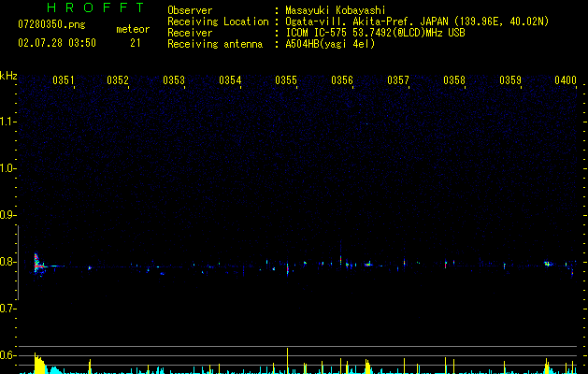Select the file name 07280350.png
Viewport: 588px width, 374px height.
click(51, 25)
